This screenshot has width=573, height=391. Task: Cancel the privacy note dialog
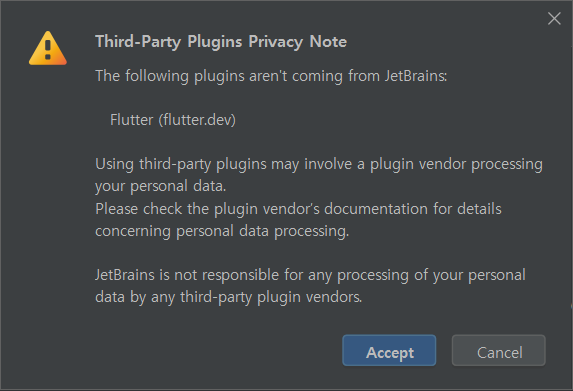499,350
